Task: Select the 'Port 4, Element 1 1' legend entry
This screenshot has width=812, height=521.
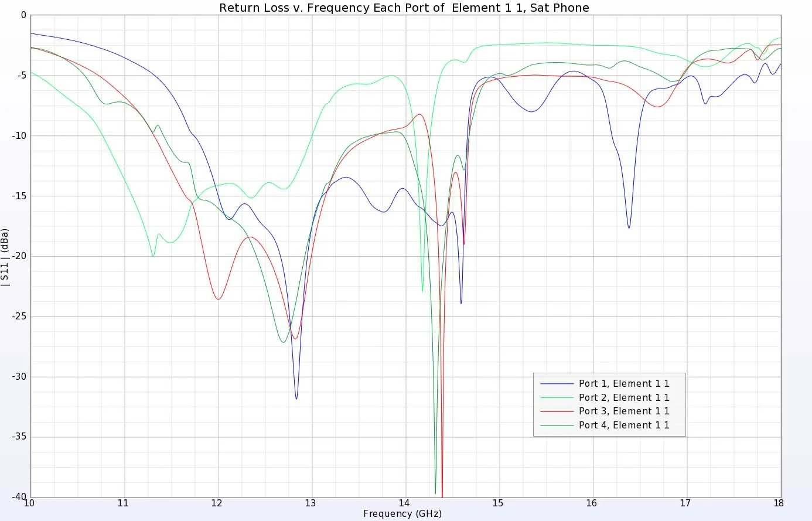Action: point(624,425)
